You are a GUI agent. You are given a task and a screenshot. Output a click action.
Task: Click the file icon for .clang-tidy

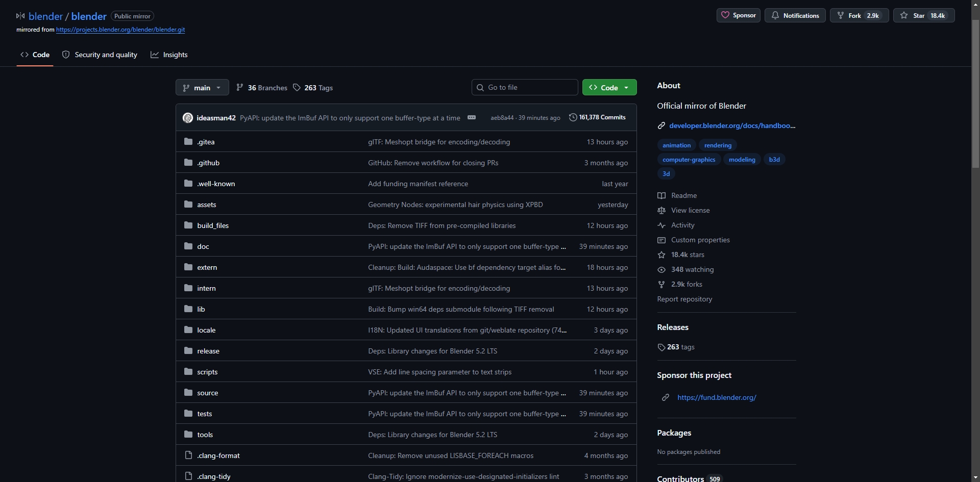tap(188, 476)
